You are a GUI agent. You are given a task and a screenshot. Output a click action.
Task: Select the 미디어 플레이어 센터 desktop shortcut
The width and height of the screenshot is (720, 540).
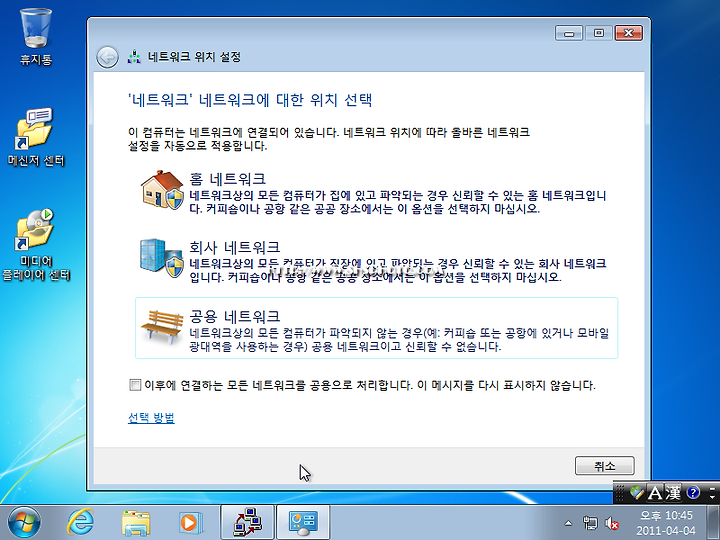pos(35,245)
